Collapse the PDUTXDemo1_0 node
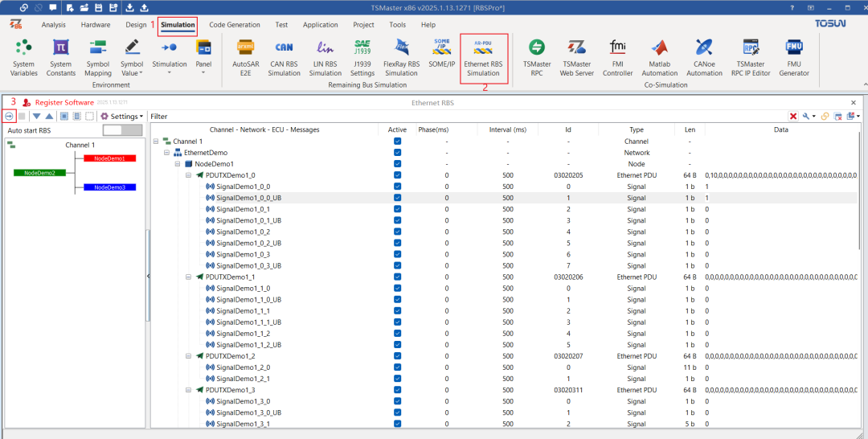 click(188, 175)
